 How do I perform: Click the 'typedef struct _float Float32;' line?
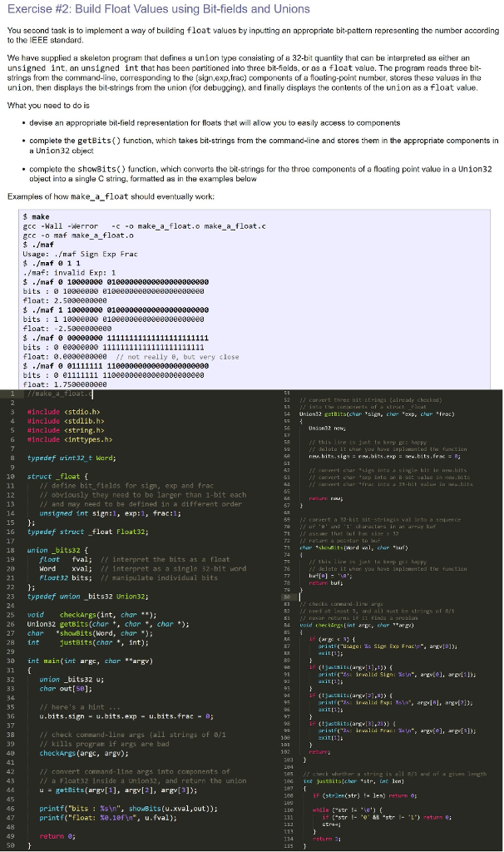click(x=88, y=532)
